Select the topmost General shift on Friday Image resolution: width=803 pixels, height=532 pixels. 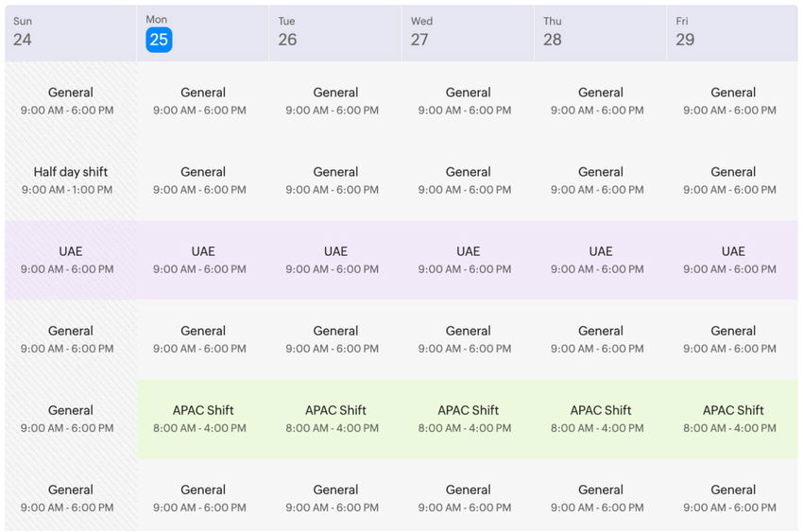coord(733,101)
